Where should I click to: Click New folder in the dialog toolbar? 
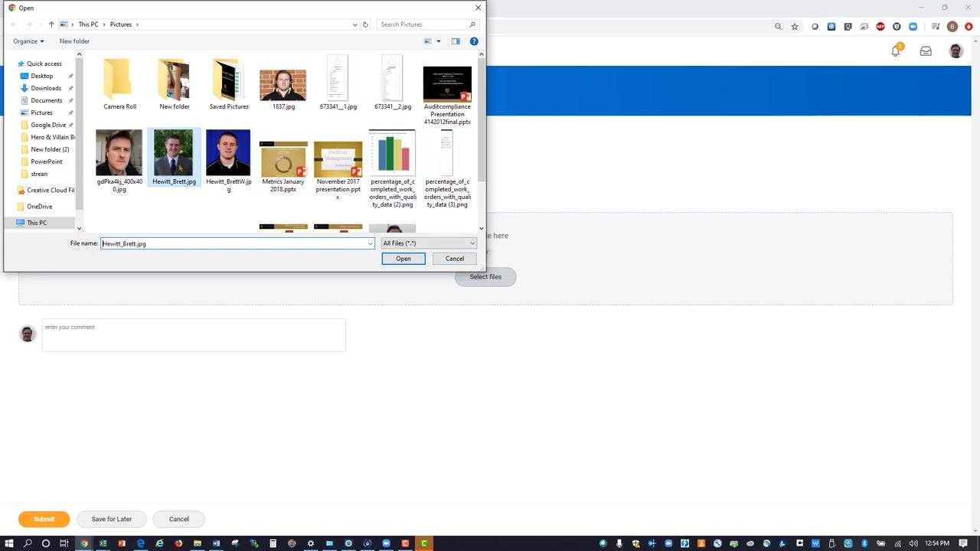(74, 41)
